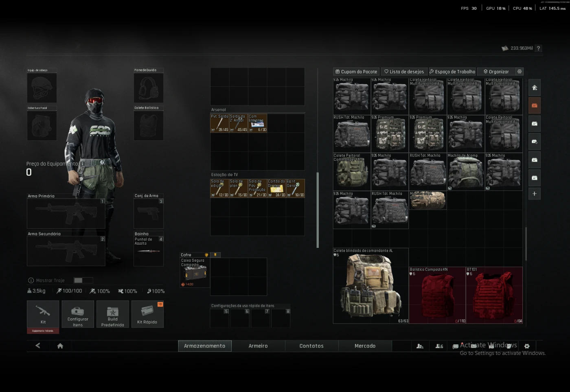This screenshot has height=392, width=570.
Task: Click the back arrow in bottom bar
Action: (38, 346)
